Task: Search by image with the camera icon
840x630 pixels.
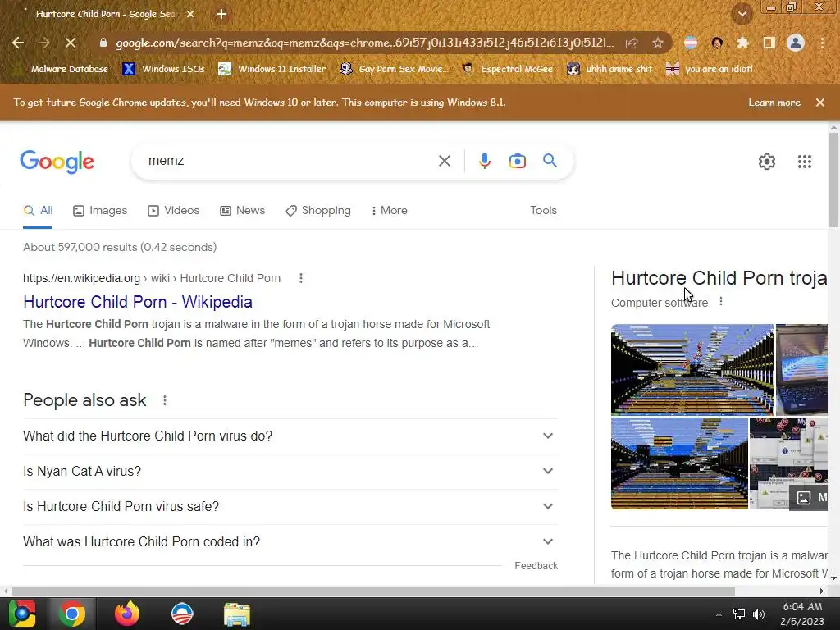Action: (517, 161)
